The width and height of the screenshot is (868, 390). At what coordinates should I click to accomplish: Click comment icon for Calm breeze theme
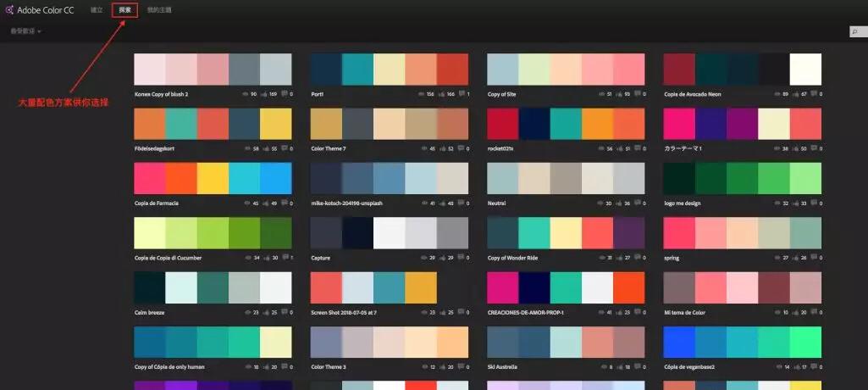click(x=284, y=312)
